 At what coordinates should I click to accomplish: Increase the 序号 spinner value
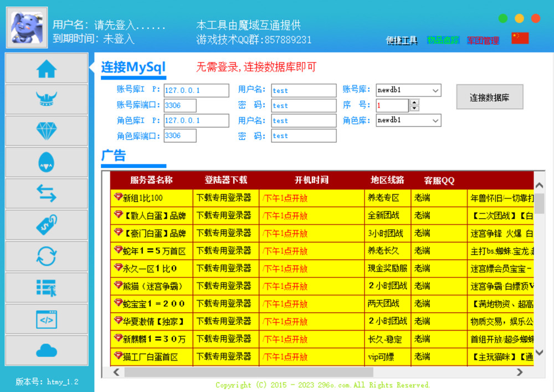click(x=414, y=102)
